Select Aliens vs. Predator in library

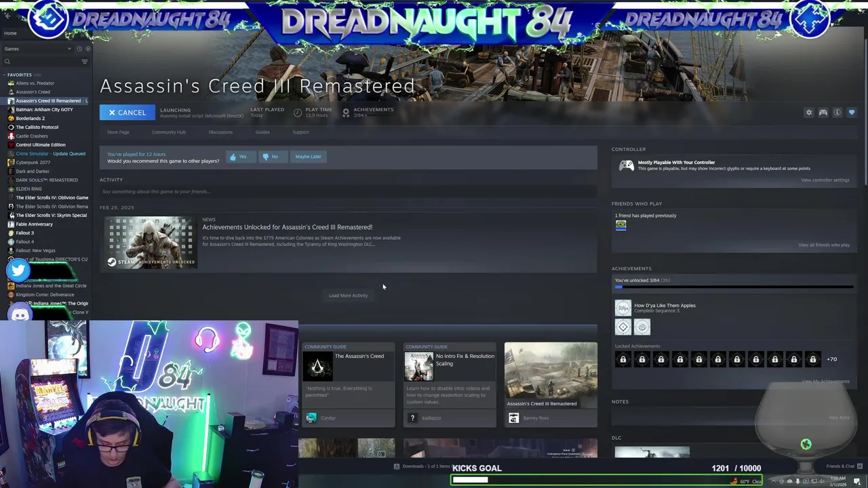35,83
